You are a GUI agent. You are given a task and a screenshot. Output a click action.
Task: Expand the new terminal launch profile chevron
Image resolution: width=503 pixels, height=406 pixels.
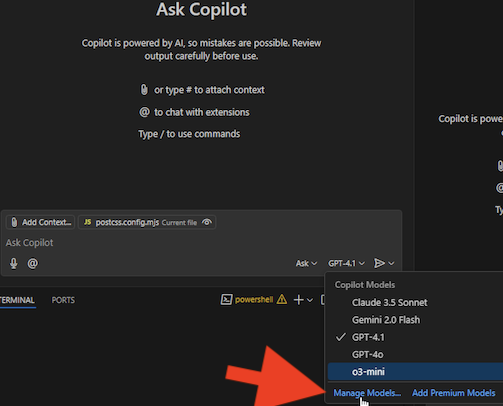[x=310, y=300]
